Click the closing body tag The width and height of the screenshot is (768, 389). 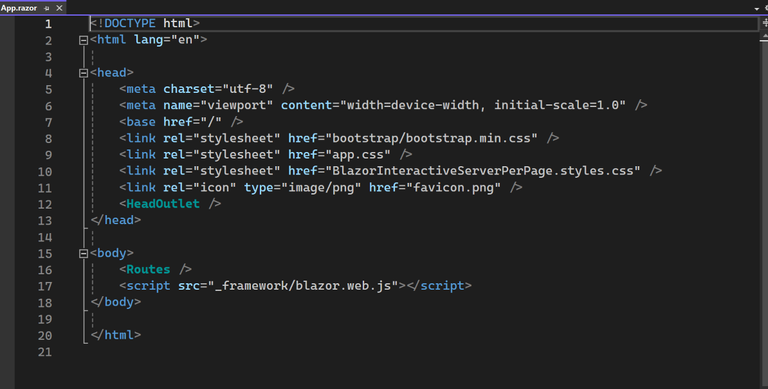coord(116,302)
